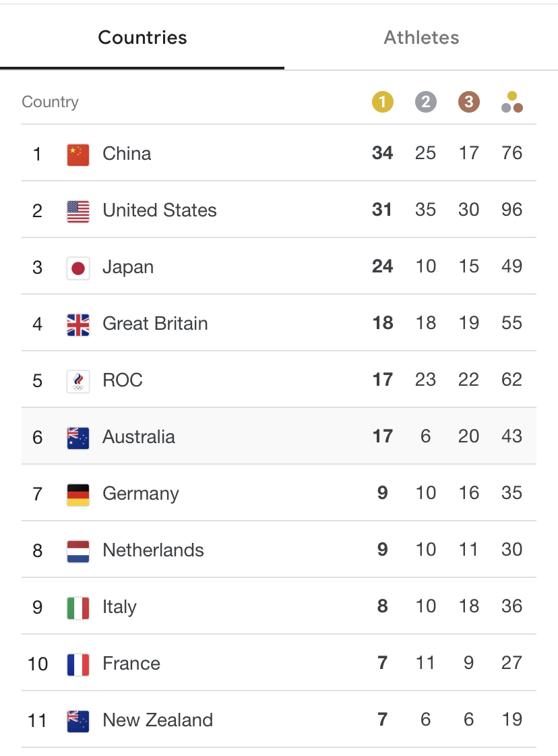The image size is (558, 756).
Task: Open the New Zealand entry
Action: tap(279, 720)
